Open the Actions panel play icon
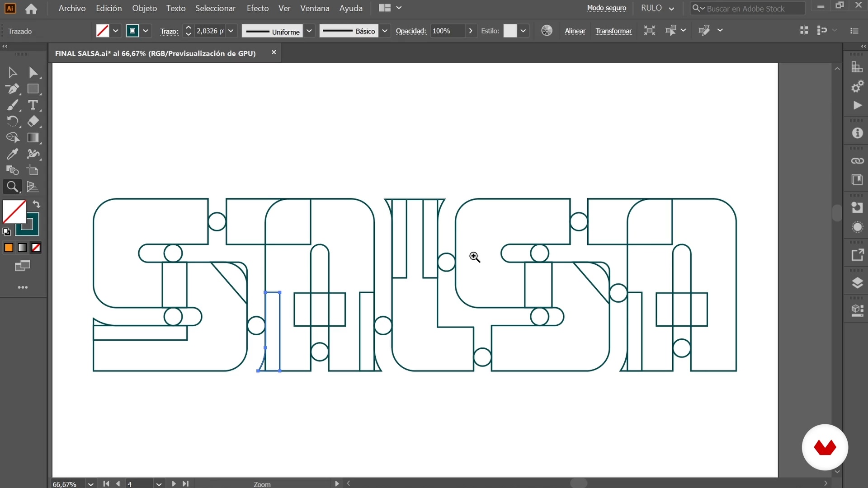Image resolution: width=868 pixels, height=488 pixels. [857, 105]
